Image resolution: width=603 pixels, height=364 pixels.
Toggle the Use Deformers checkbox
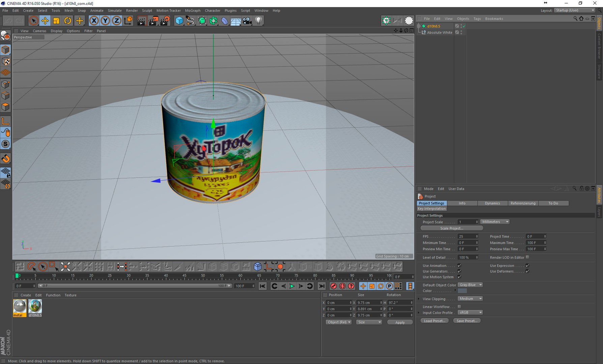click(527, 271)
